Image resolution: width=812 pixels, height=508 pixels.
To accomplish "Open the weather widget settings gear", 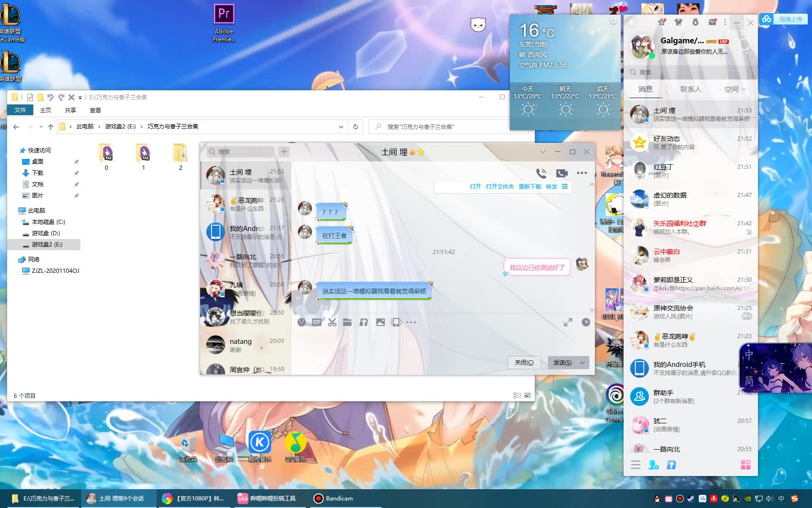I will [613, 22].
